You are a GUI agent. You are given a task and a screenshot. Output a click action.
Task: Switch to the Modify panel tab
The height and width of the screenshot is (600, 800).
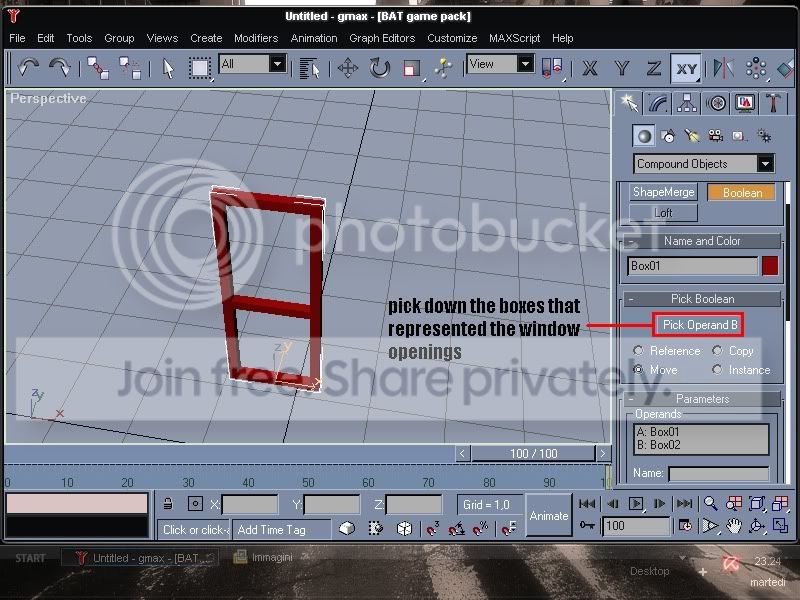658,103
